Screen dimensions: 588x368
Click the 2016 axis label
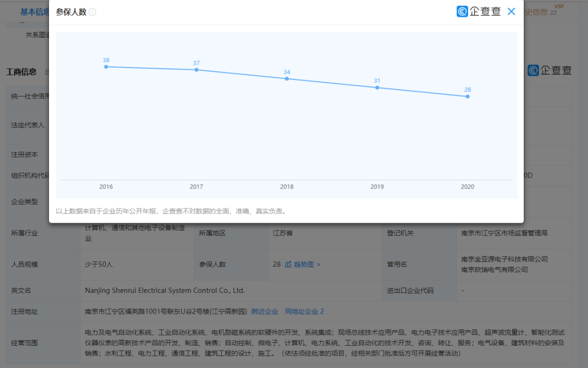106,187
